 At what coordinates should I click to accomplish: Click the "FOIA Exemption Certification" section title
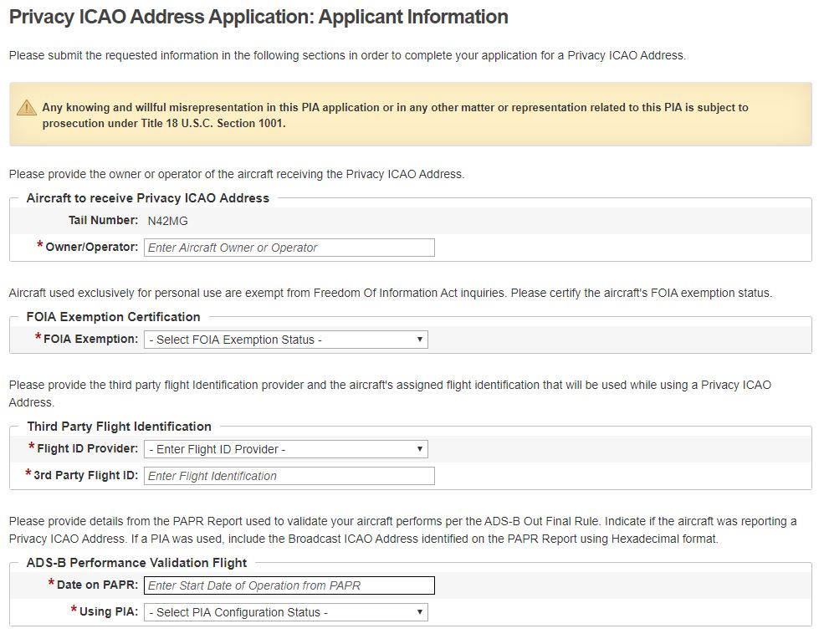click(113, 317)
